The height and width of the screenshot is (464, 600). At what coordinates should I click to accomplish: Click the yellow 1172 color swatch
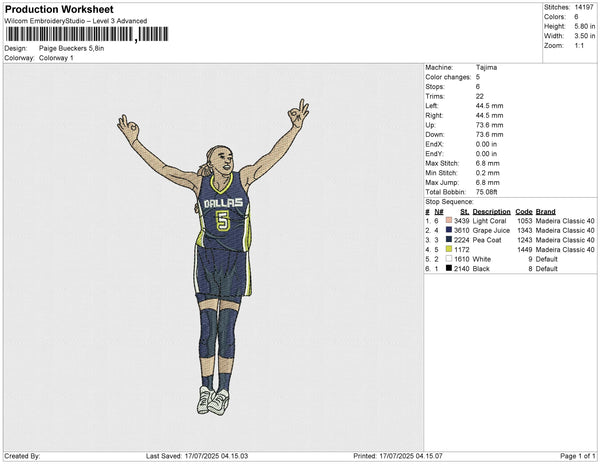pyautogui.click(x=449, y=249)
